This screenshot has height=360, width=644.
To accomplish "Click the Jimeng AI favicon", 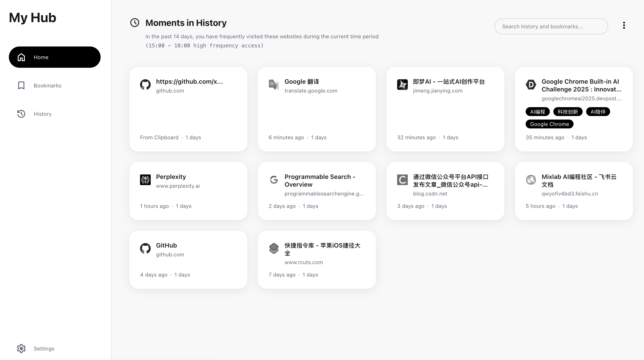I will 402,84.
